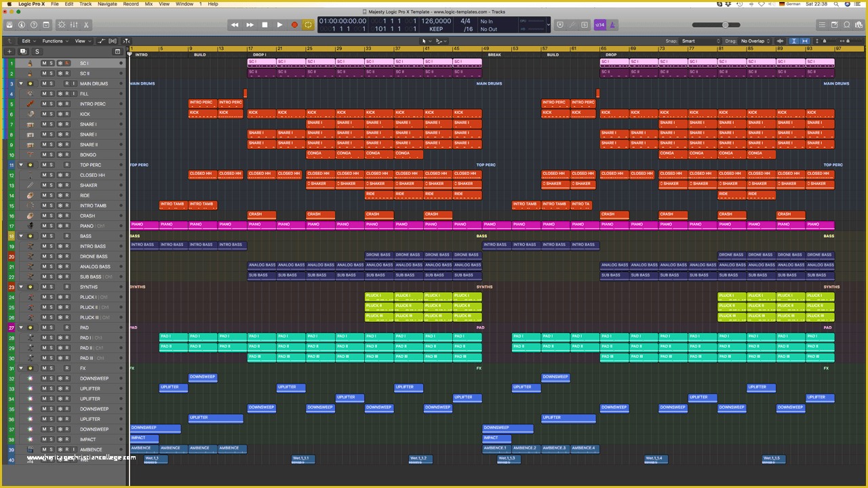Open the Mix menu

[149, 4]
